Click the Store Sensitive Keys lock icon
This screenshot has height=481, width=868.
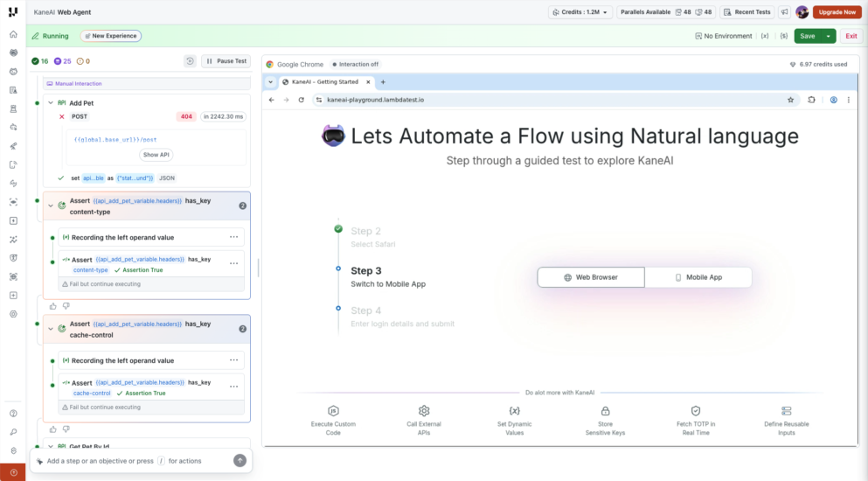point(605,411)
